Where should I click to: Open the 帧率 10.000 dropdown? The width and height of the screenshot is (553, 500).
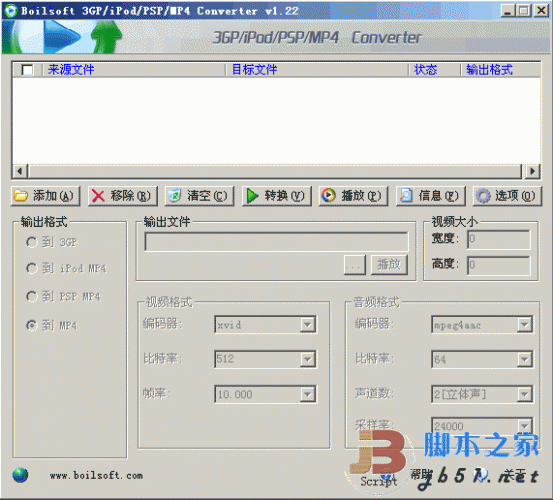(x=308, y=394)
